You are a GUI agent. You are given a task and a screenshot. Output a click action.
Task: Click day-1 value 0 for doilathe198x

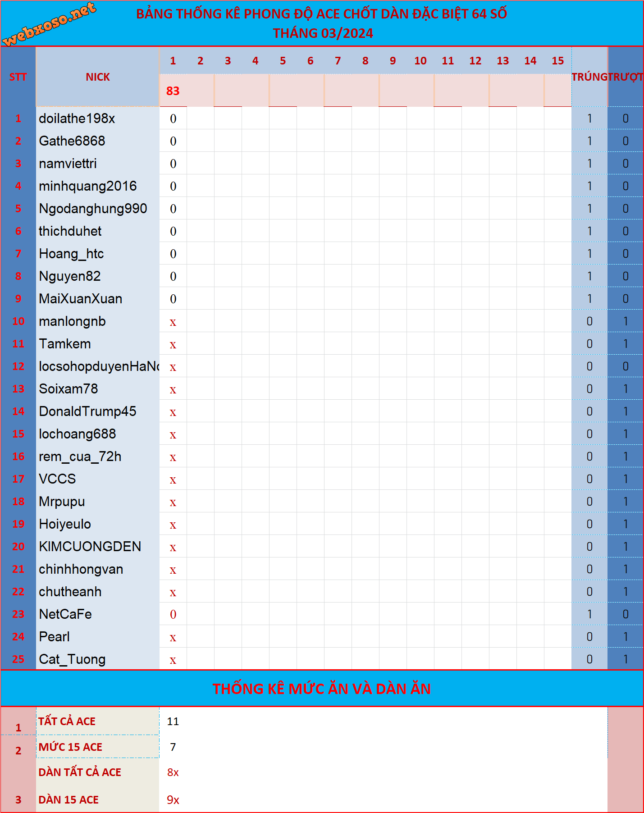tap(173, 119)
